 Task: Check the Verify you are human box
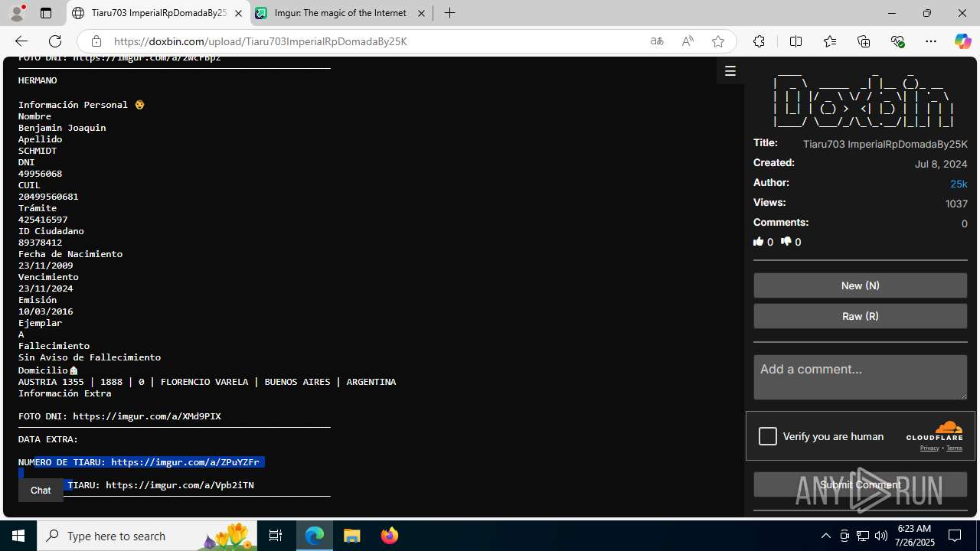point(768,436)
